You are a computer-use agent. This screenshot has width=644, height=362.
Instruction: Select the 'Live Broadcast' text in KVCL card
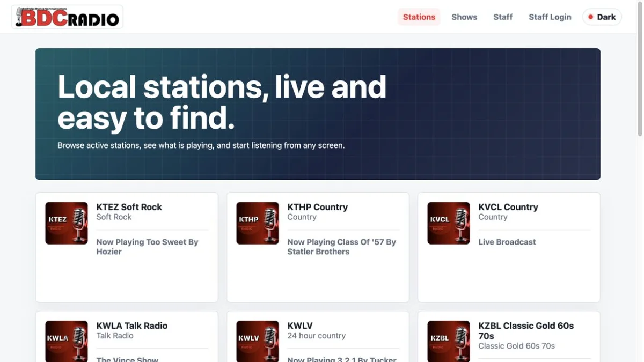(x=507, y=242)
